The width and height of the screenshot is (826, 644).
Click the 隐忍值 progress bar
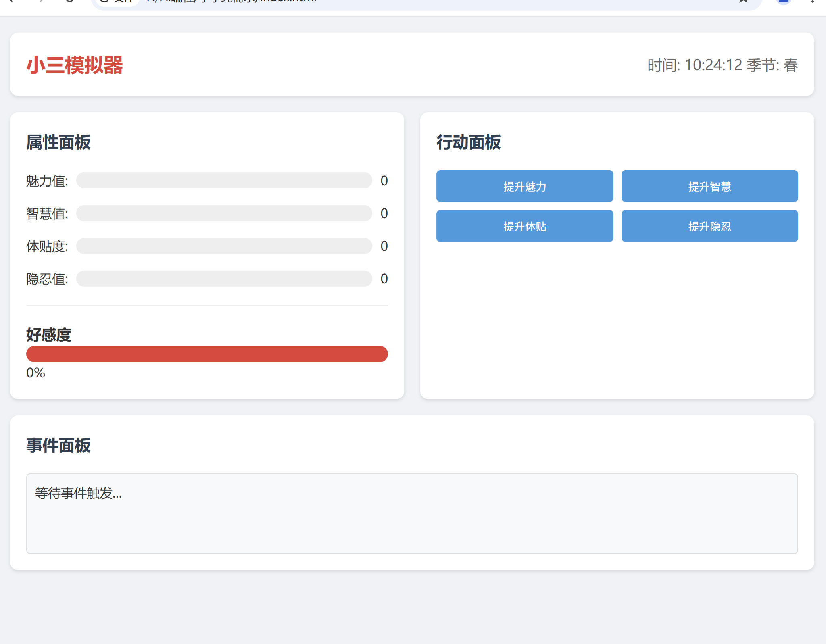[224, 279]
